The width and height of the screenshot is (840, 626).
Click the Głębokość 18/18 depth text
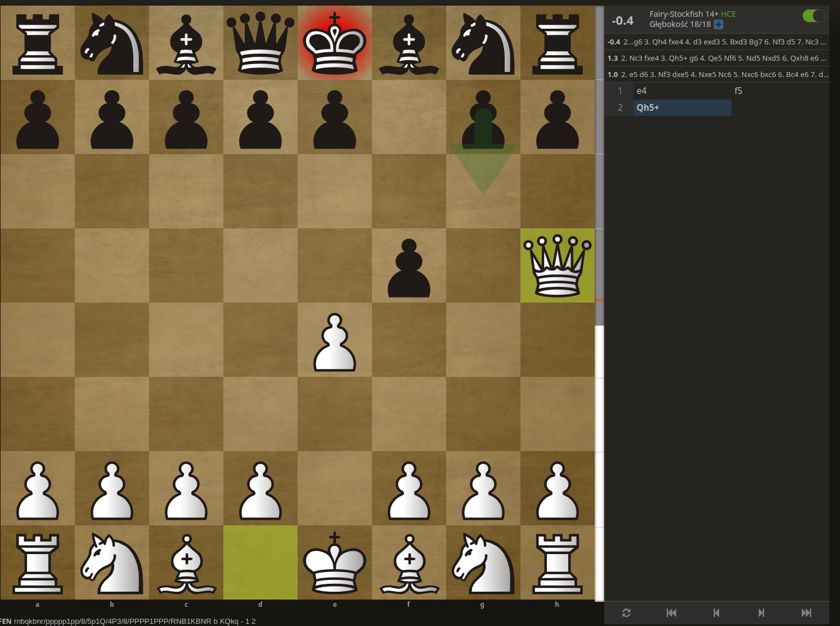pyautogui.click(x=680, y=25)
